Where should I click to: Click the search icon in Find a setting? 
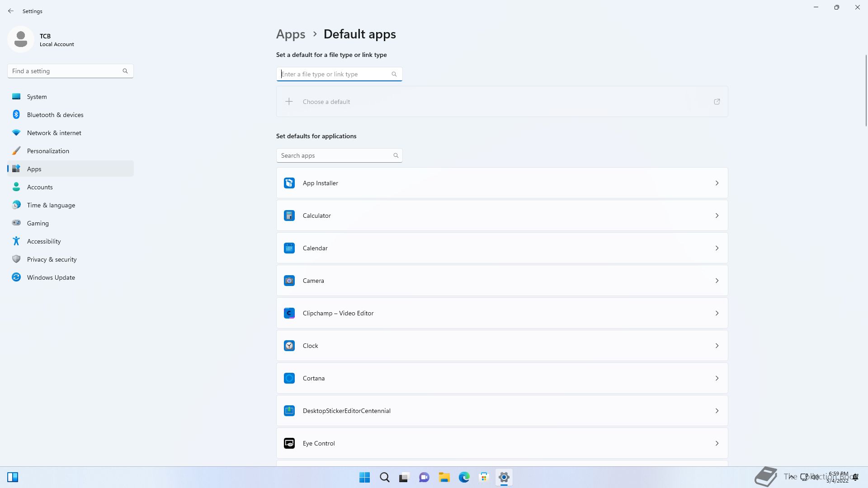point(125,71)
